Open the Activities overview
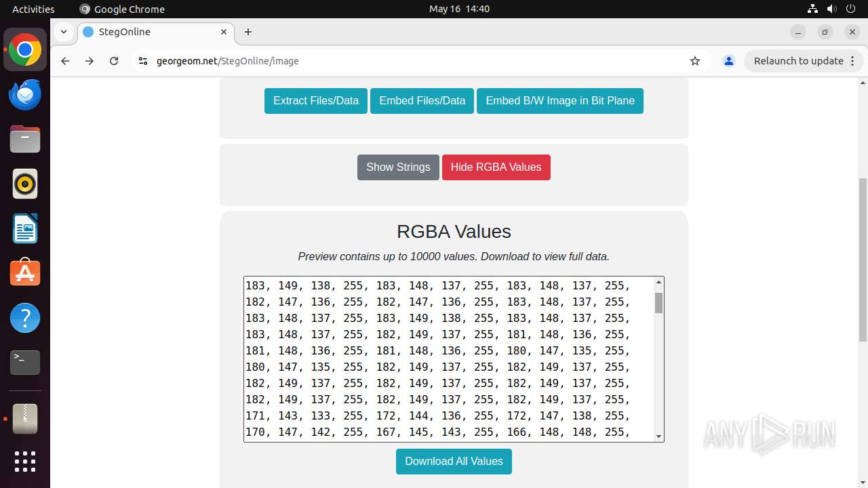This screenshot has width=868, height=488. 33,9
